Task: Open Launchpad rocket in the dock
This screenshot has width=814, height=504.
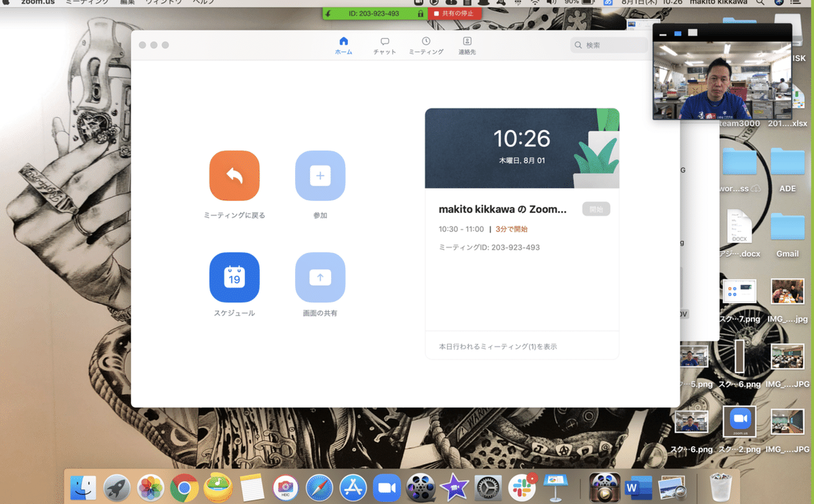Action: pos(117,487)
